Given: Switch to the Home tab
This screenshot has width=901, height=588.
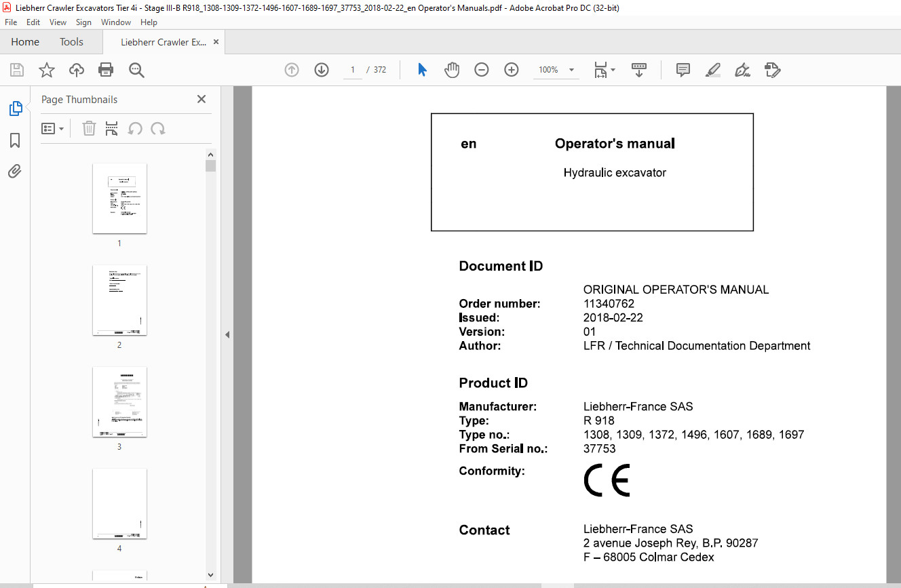Looking at the screenshot, I should 25,41.
